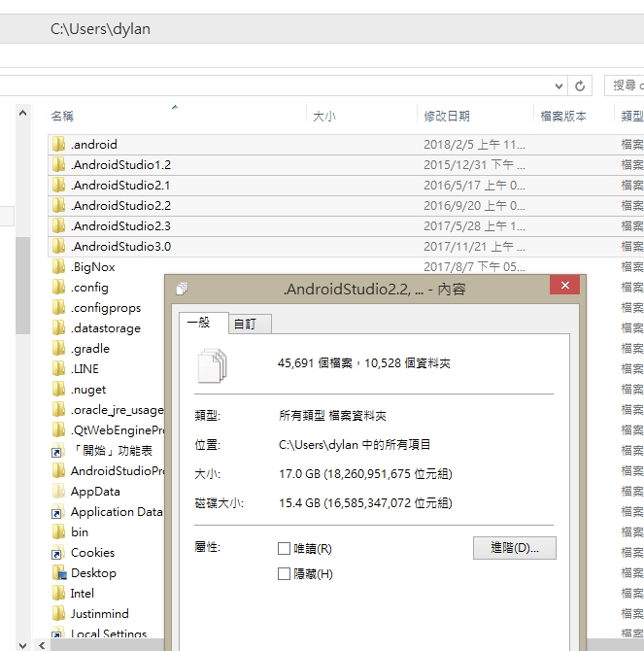
Task: Click the multiple files icon in properties dialog
Action: (213, 365)
